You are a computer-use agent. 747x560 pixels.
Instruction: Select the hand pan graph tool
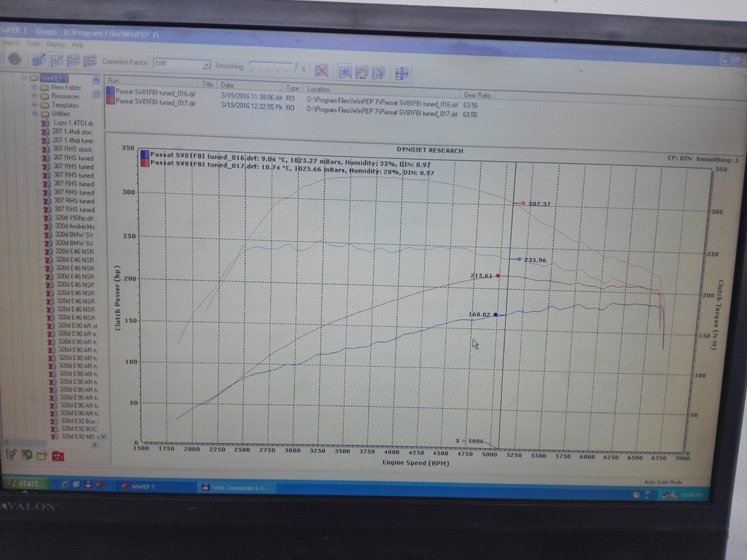pos(361,73)
